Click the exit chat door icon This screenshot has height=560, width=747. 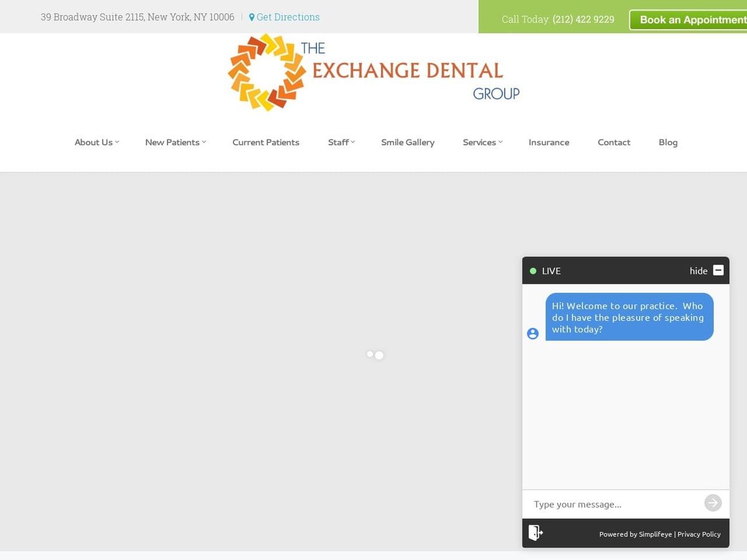click(535, 533)
